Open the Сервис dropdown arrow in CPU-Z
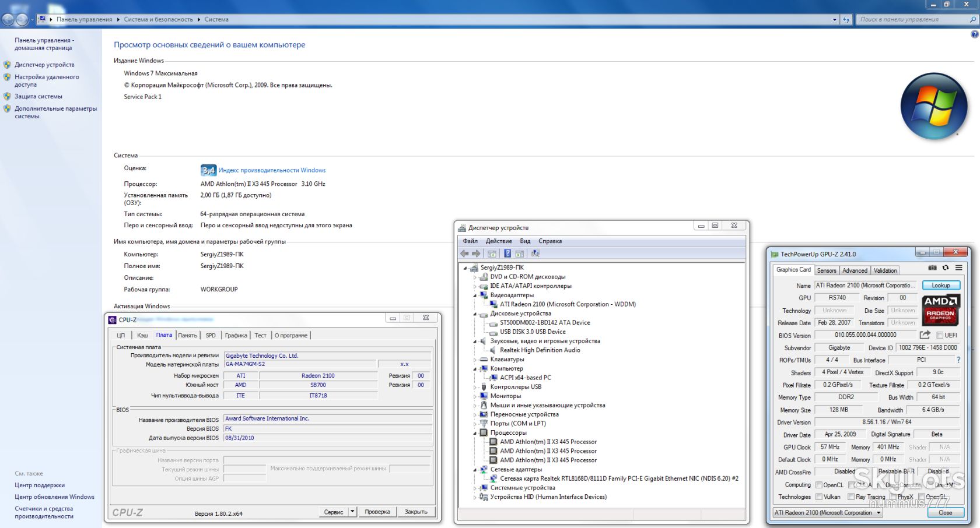980x528 pixels. (x=352, y=512)
